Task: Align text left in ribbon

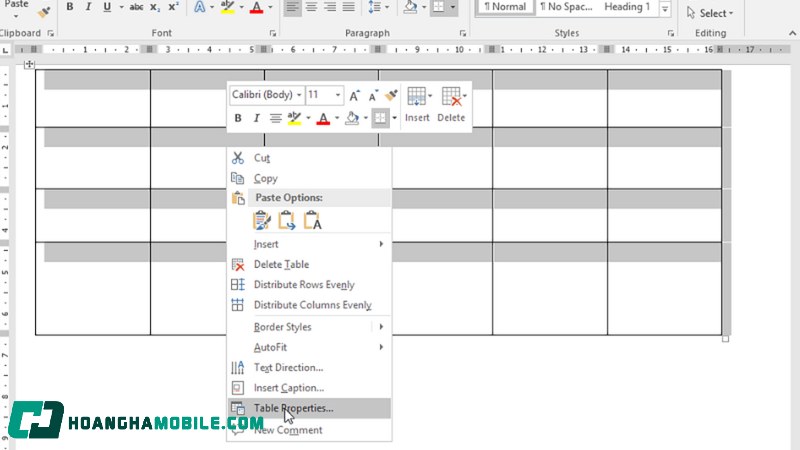Action: pos(292,7)
